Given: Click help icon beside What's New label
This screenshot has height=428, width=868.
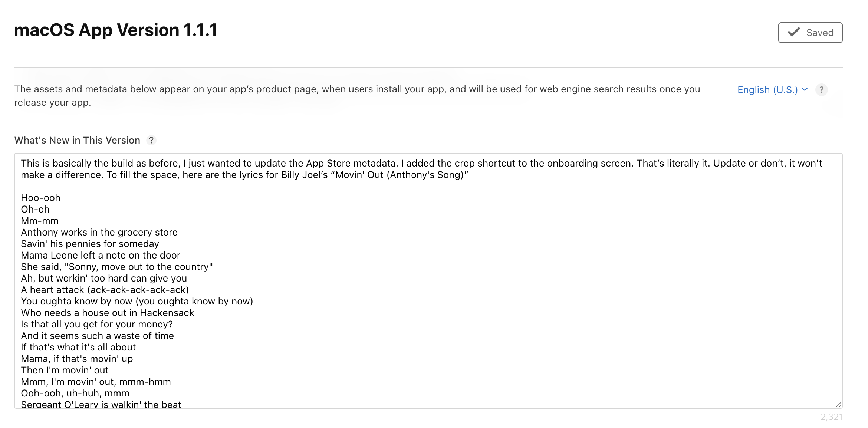Looking at the screenshot, I should (x=151, y=140).
